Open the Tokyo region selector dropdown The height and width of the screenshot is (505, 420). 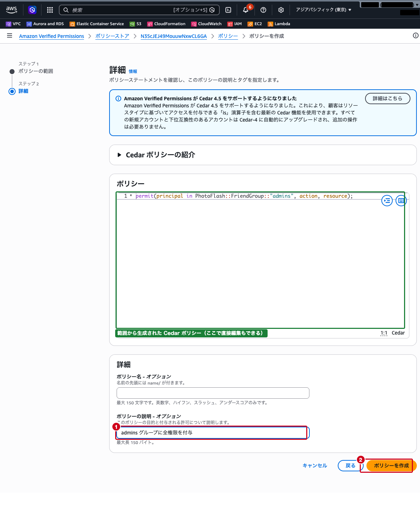point(324,10)
